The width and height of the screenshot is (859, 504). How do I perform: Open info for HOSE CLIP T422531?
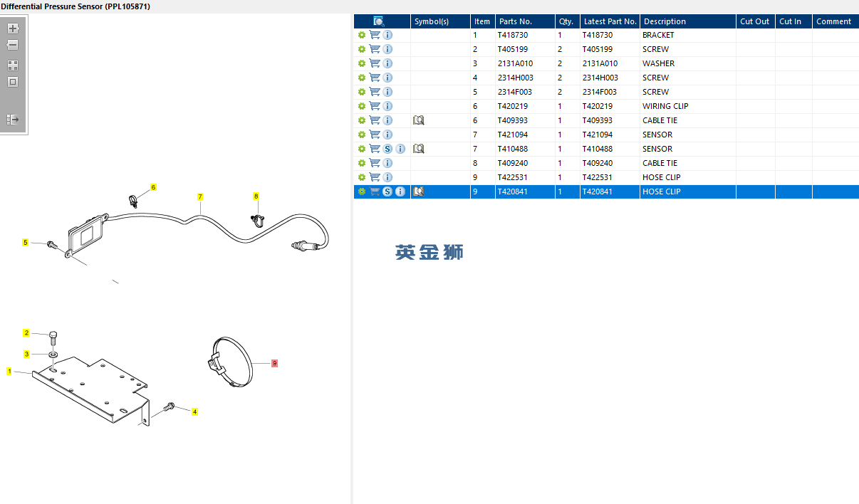pos(387,177)
